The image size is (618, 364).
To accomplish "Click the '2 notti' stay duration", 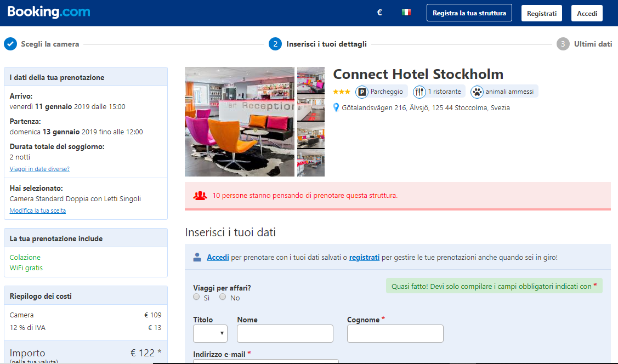I will coord(20,157).
